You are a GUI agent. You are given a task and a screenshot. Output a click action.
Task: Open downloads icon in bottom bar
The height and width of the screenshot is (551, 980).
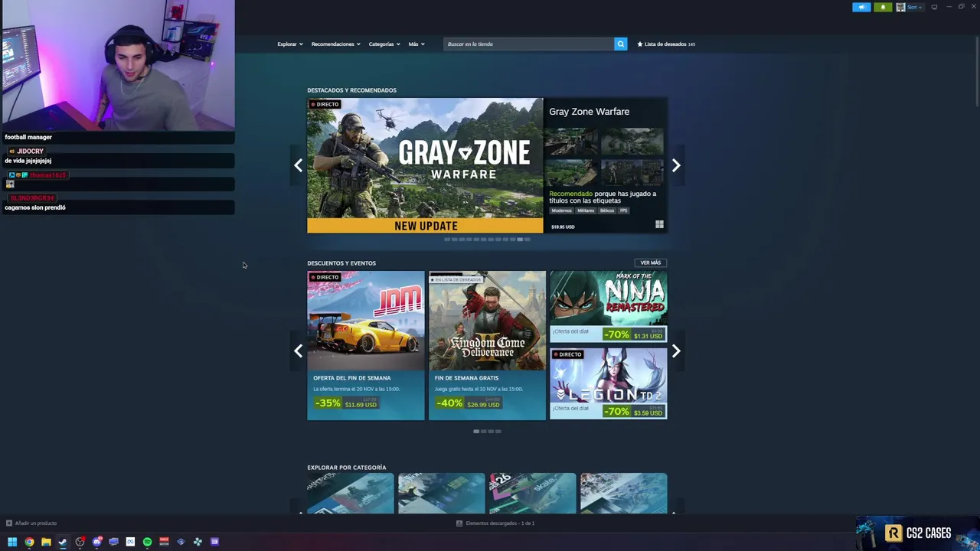point(459,523)
